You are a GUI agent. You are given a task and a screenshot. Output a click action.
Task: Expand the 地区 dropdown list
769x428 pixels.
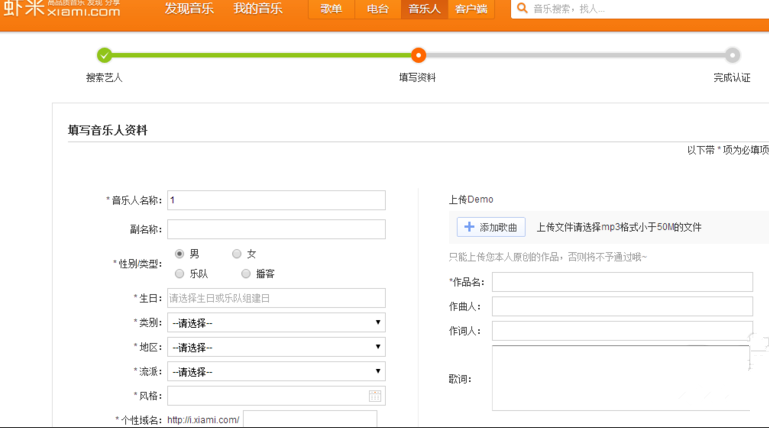point(276,347)
